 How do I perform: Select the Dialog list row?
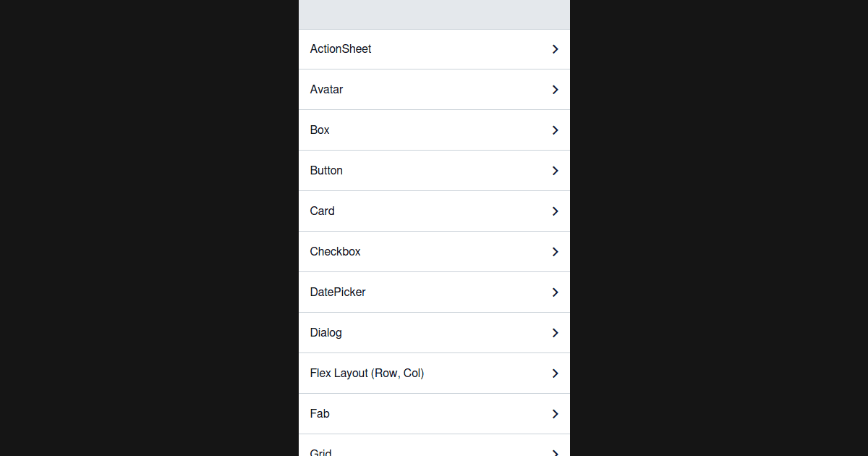326,333
